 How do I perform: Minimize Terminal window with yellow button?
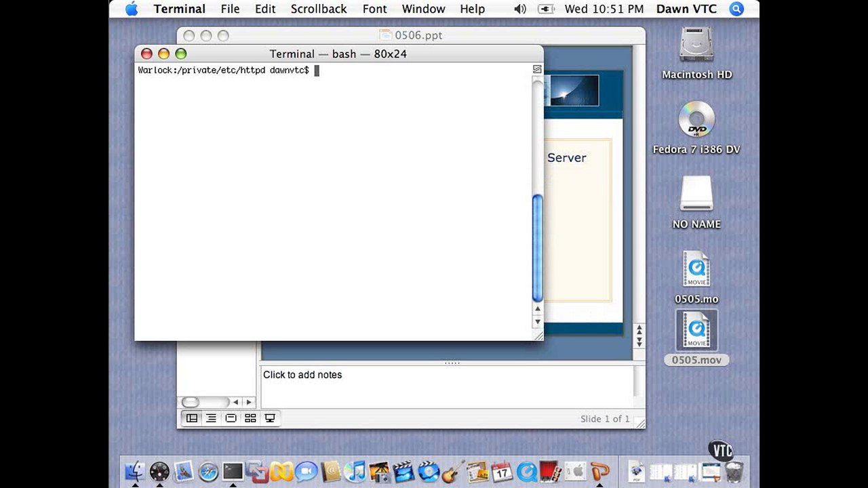tap(163, 54)
